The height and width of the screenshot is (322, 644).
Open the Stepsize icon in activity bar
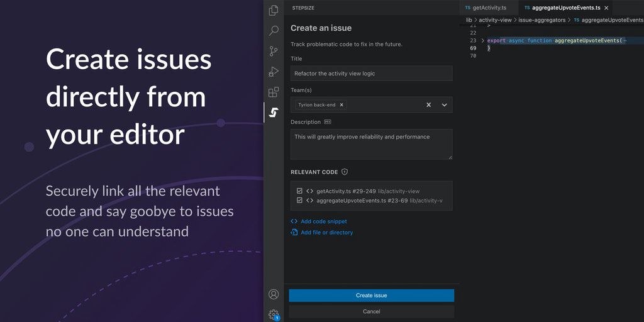point(274,113)
